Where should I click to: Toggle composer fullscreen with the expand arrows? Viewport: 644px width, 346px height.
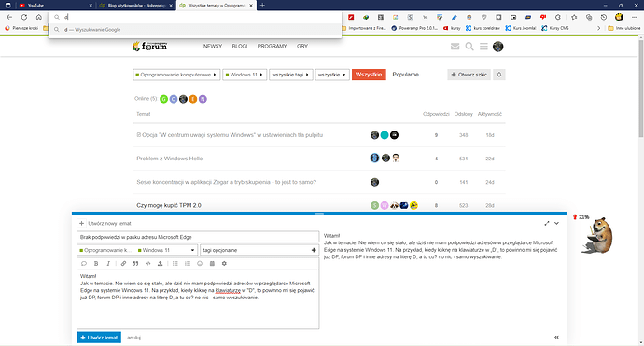[547, 223]
